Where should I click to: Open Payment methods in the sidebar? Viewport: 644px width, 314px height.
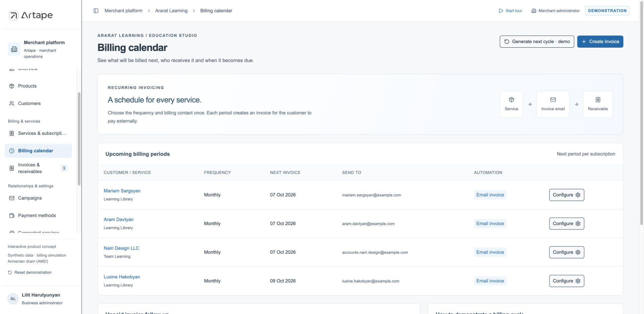pos(38,216)
